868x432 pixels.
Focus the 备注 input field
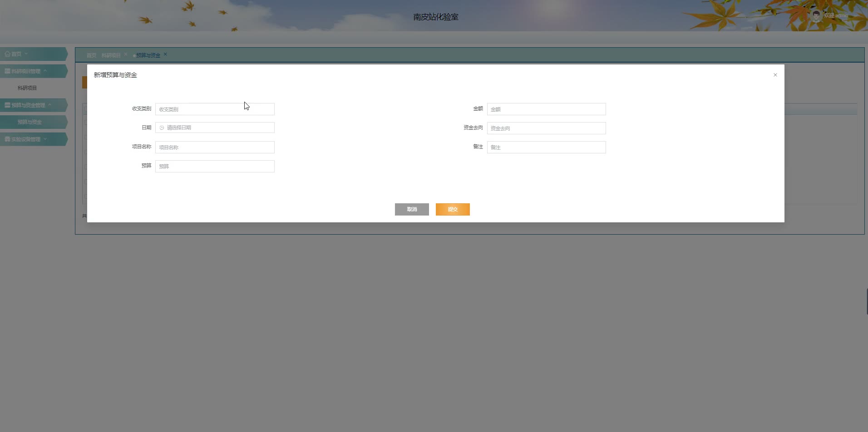(547, 147)
